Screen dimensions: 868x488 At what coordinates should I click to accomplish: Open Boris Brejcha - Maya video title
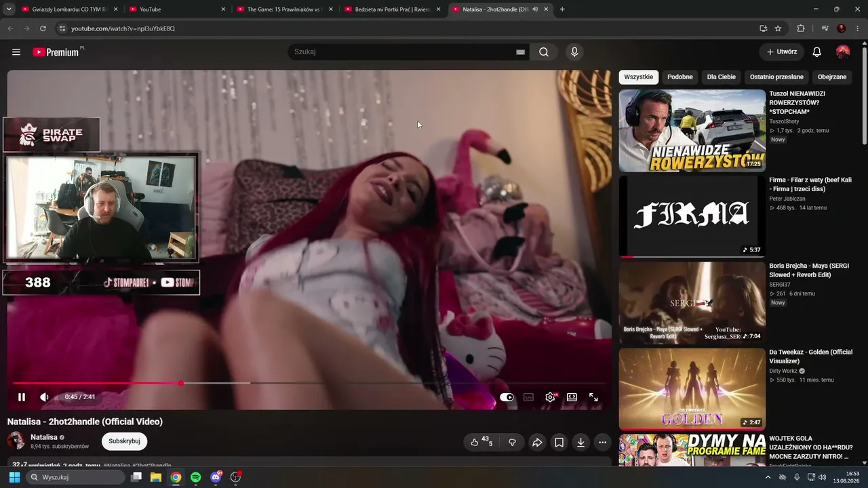point(809,270)
